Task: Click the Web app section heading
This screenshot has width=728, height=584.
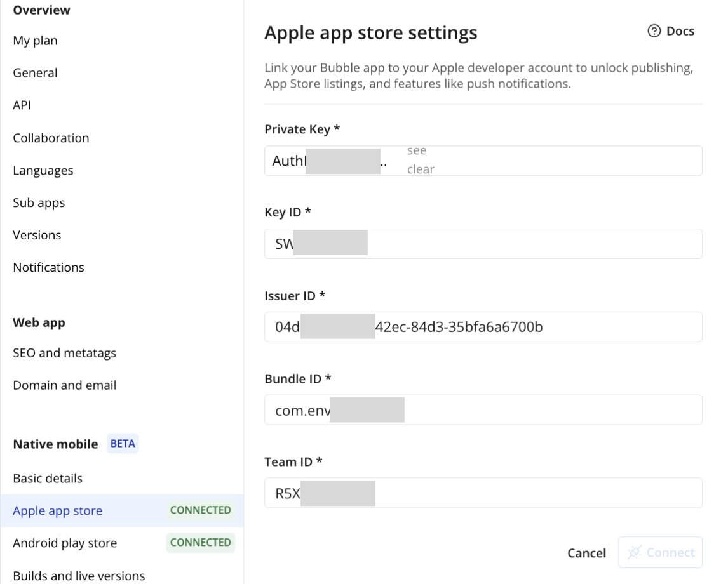Action: point(39,323)
